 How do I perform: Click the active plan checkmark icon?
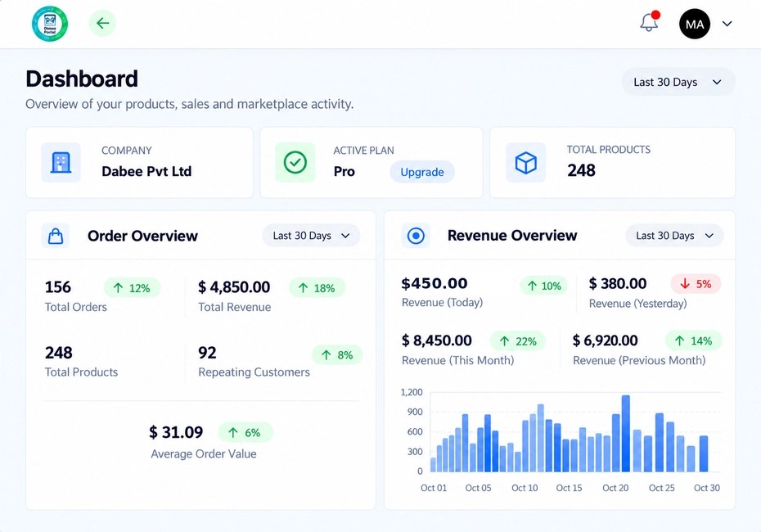click(x=295, y=163)
